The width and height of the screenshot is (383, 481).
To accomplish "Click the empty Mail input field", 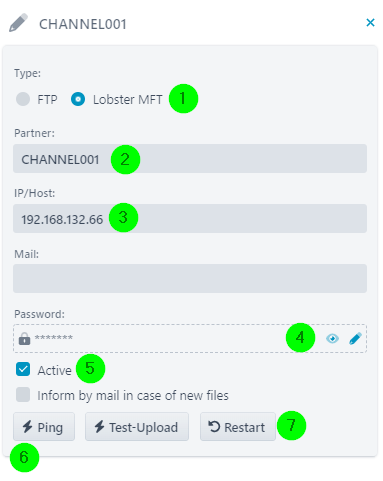I will (x=190, y=279).
